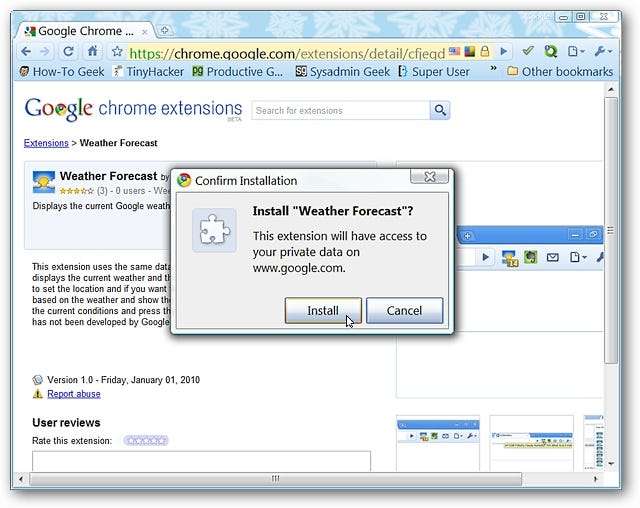Click the User reviews heading
Image resolution: width=640 pixels, height=508 pixels.
coord(66,423)
